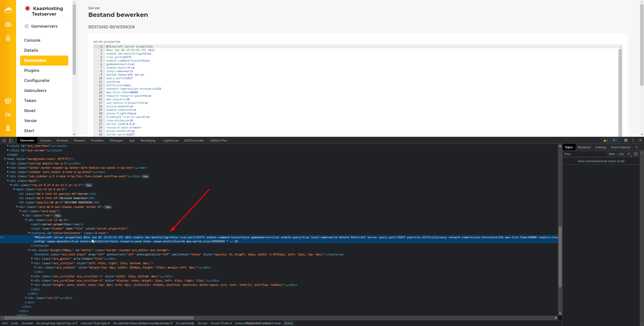Viewport: 644px width, 326px height.
Task: Click the new style rule plus icon
Action: 629,154
